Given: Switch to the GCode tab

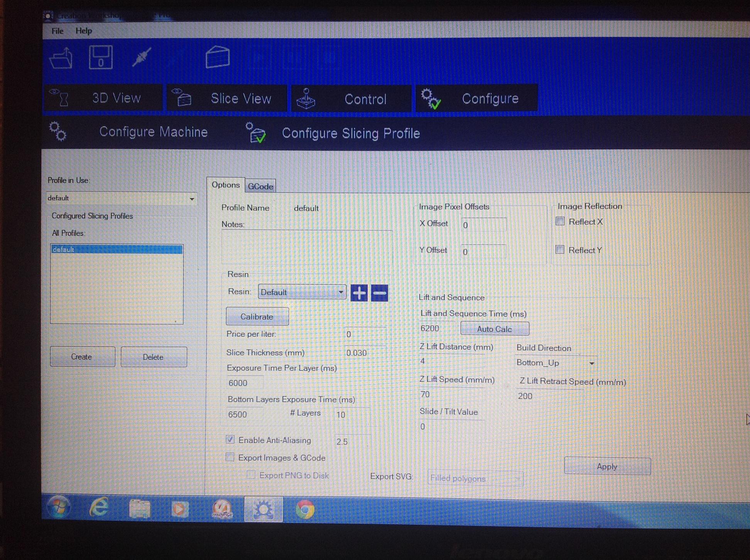Looking at the screenshot, I should tap(260, 186).
